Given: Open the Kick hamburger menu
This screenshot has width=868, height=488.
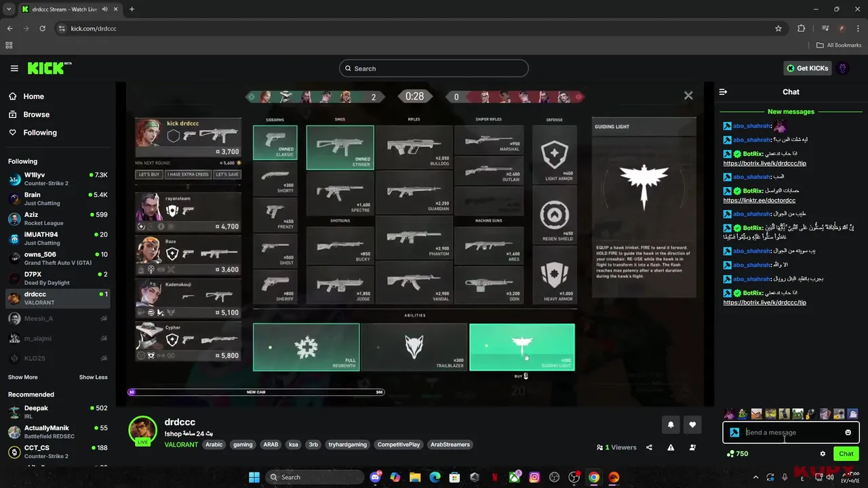Looking at the screenshot, I should 14,68.
